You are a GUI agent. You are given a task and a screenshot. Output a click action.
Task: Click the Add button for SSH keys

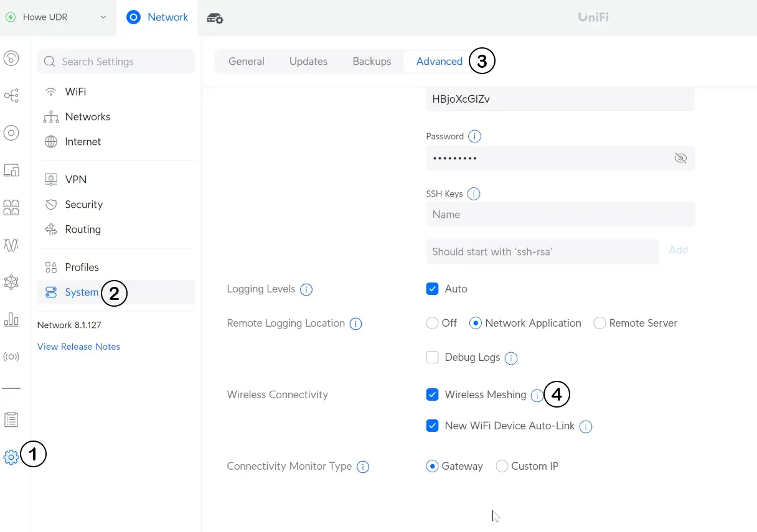point(678,250)
